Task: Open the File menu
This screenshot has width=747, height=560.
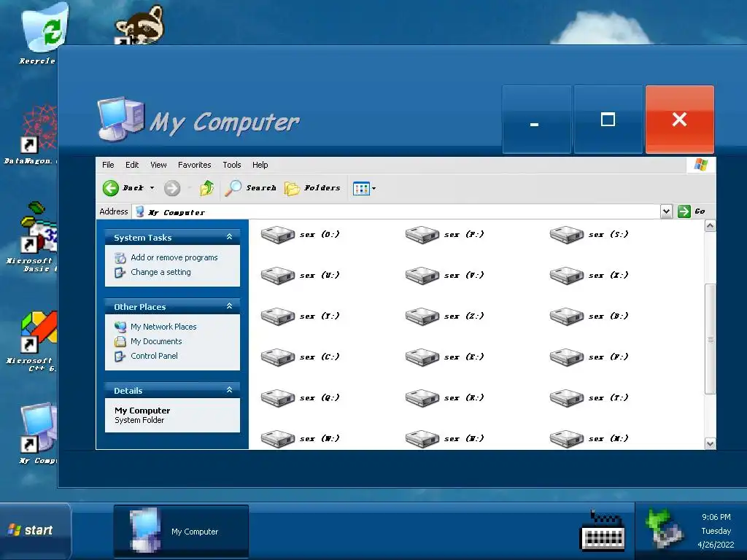Action: tap(108, 165)
